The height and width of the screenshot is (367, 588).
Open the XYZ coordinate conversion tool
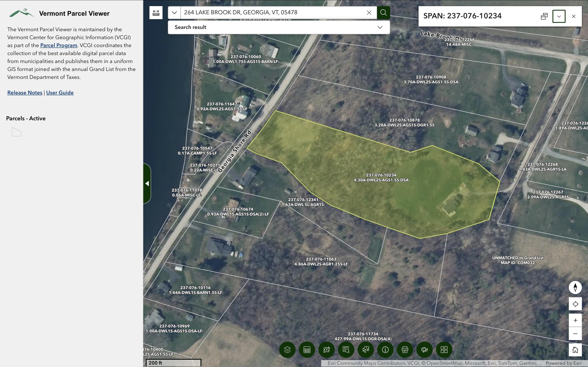click(326, 349)
